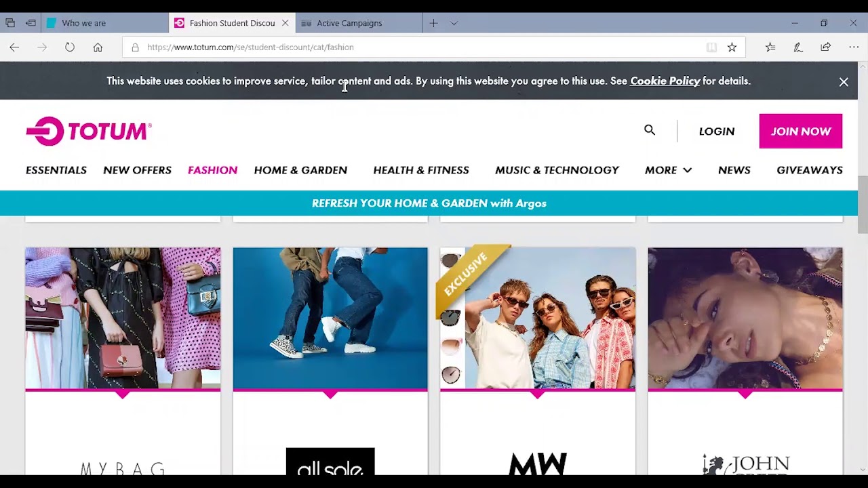868x488 pixels.
Task: Open the NEW OFFERS menu item
Action: (x=137, y=170)
